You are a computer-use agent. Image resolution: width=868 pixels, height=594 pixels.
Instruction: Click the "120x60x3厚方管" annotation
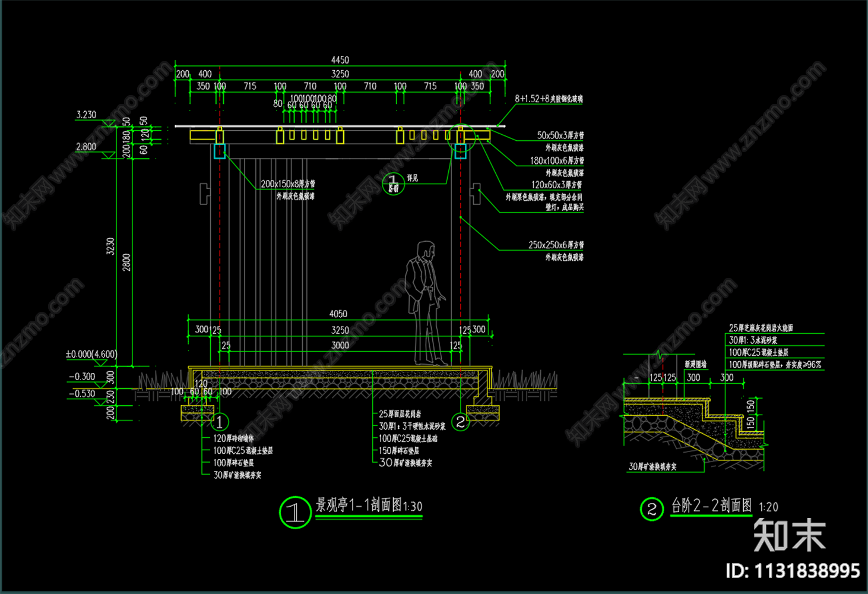pos(557,185)
